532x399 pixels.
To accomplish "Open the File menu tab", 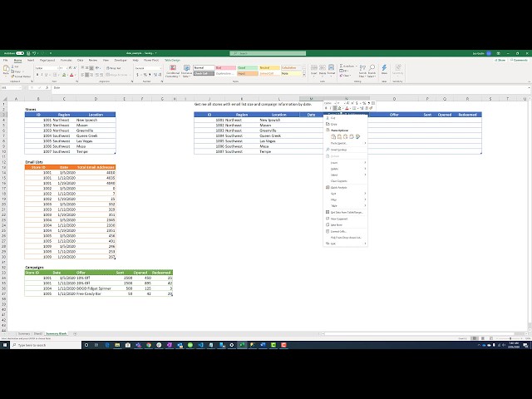I will point(6,60).
